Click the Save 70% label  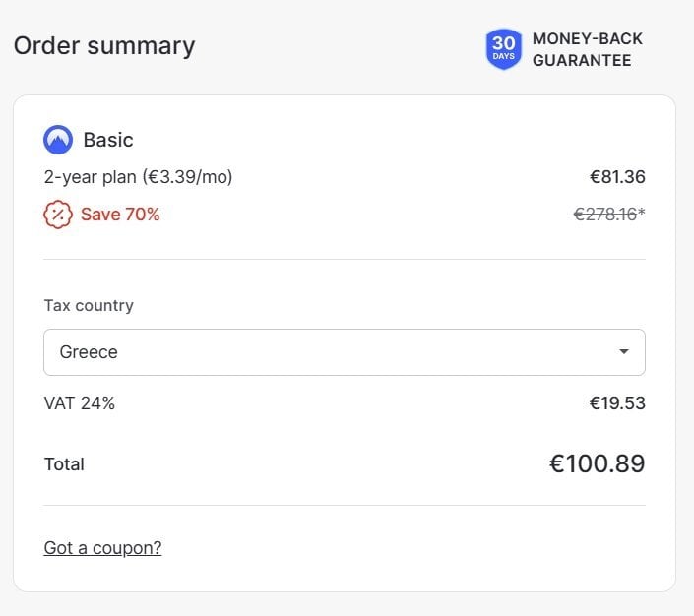coord(120,215)
